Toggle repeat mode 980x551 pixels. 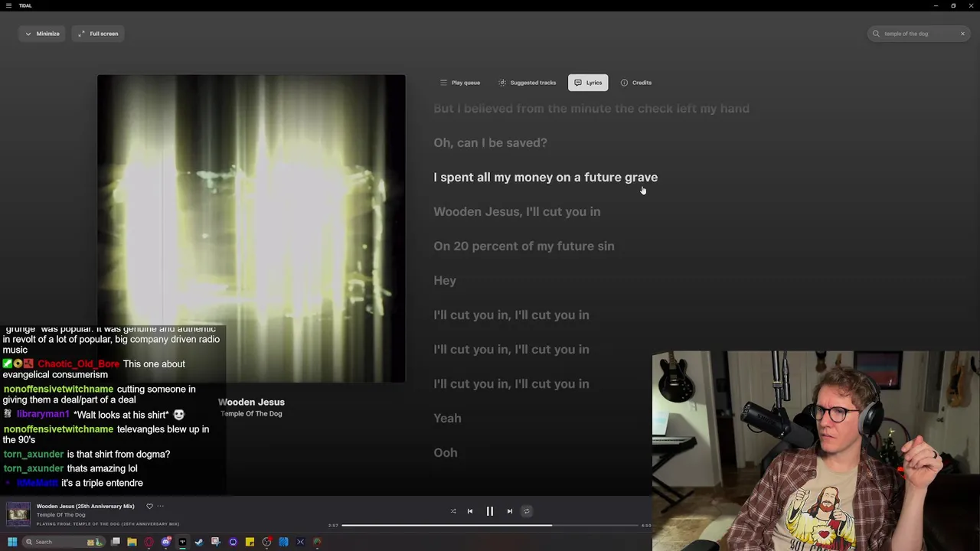[526, 511]
